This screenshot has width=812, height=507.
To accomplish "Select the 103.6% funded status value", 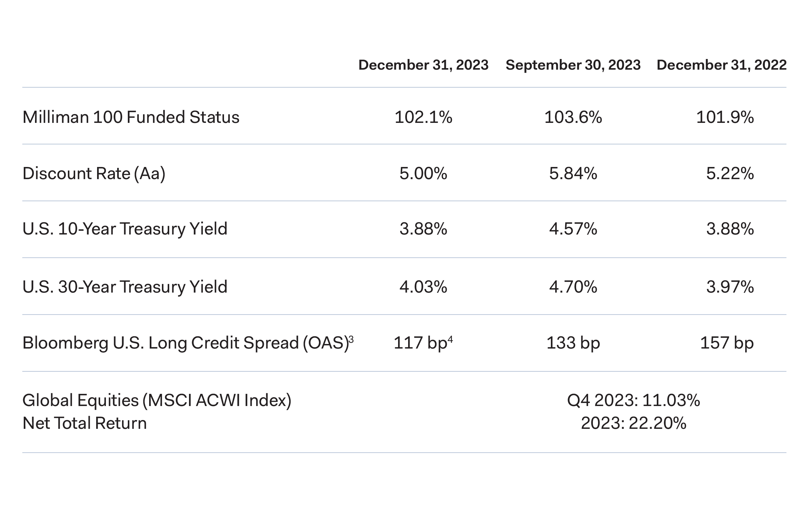I will click(573, 117).
